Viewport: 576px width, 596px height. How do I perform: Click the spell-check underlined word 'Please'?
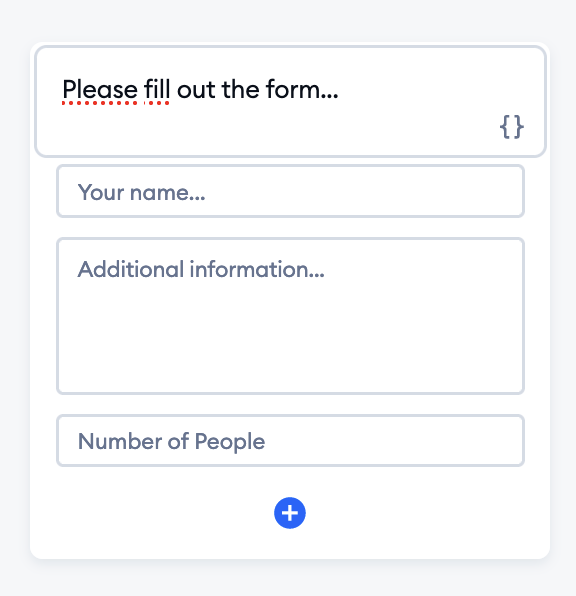point(100,90)
